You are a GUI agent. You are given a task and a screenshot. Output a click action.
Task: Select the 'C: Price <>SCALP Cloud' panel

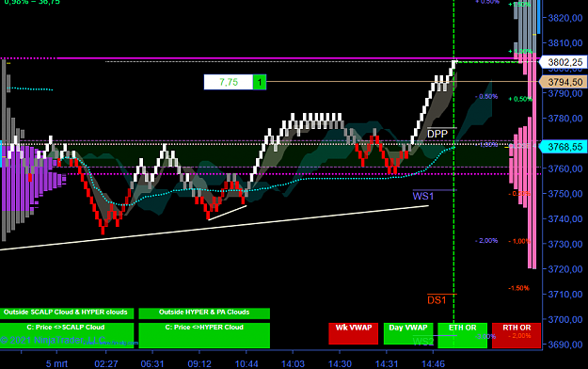67,335
